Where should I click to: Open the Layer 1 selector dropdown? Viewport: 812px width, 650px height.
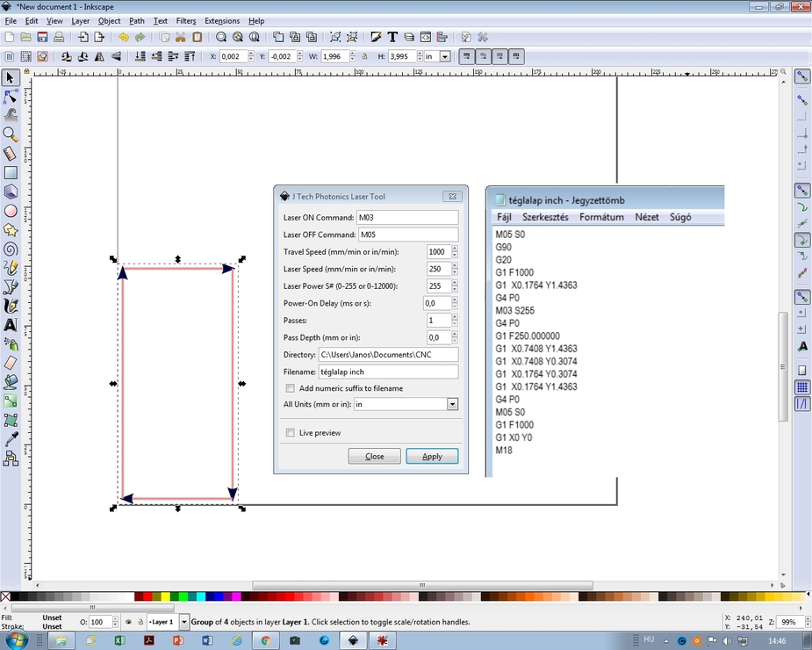pos(183,622)
